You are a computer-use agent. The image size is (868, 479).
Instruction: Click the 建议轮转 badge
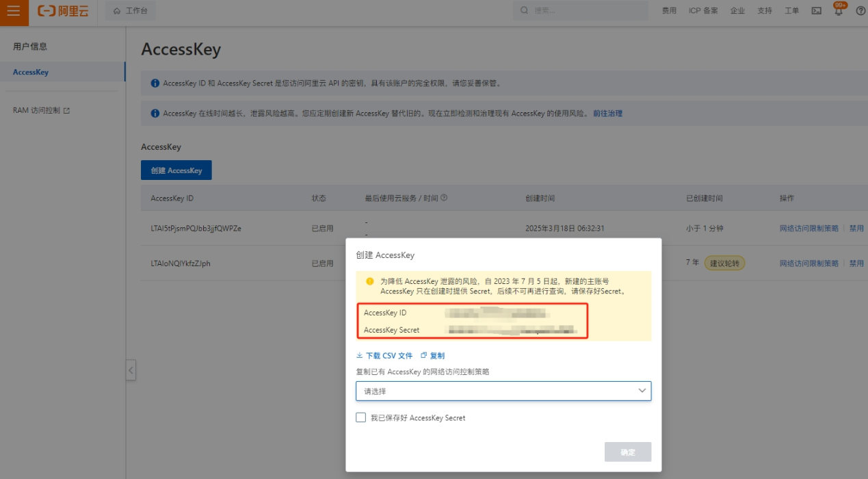click(725, 263)
